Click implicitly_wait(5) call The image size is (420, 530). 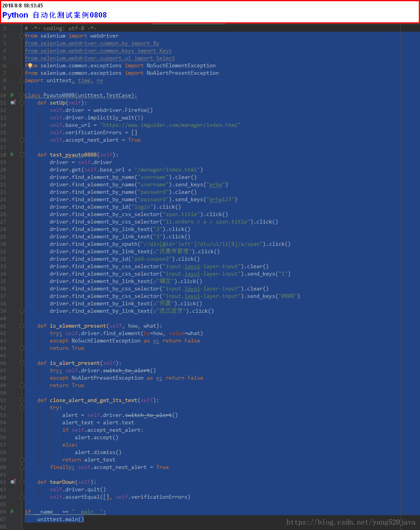pyautogui.click(x=115, y=117)
